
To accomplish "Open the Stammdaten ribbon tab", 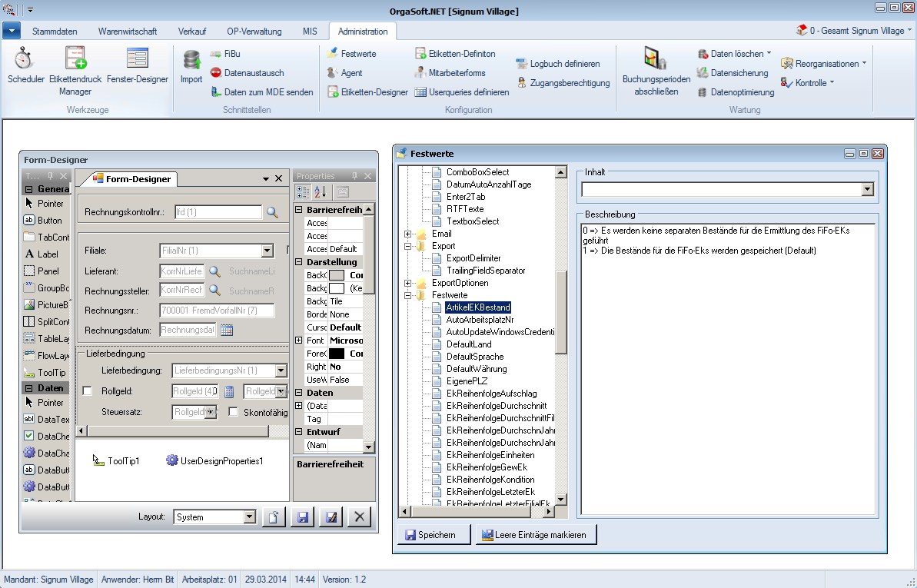I will [55, 32].
